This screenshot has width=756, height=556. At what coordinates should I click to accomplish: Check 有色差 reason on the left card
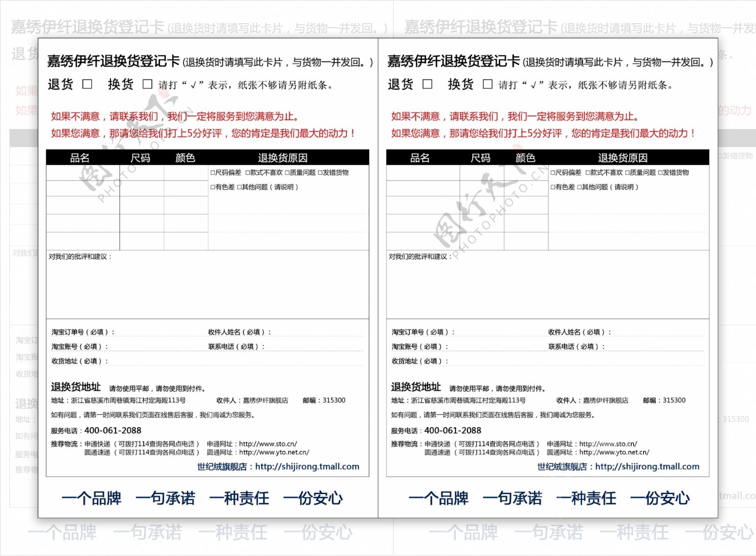[213, 188]
